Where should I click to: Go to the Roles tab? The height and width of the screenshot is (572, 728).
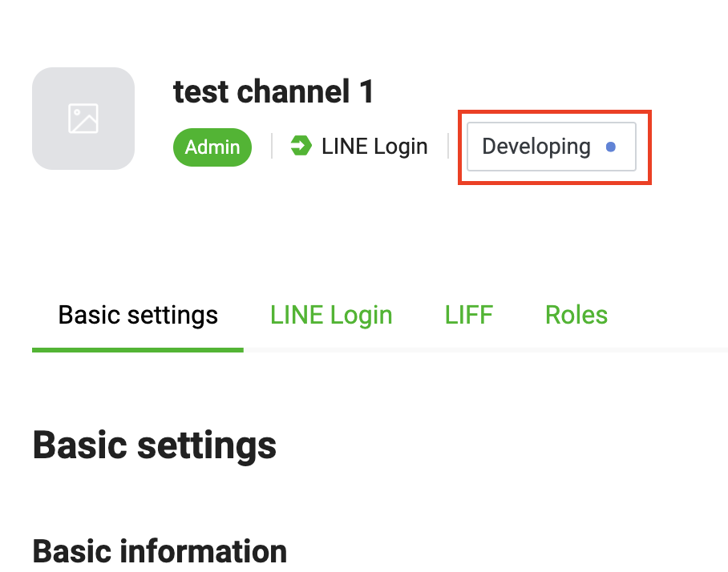click(576, 316)
